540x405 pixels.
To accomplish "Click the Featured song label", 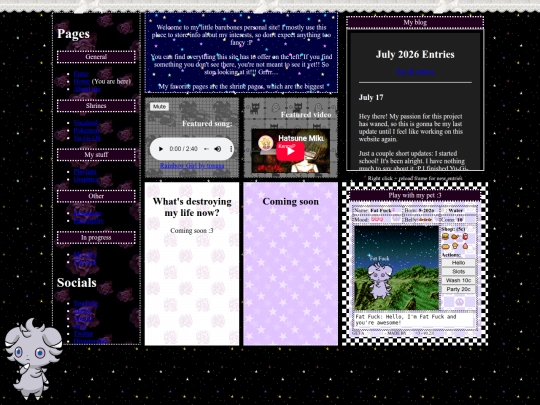I will pyautogui.click(x=207, y=123).
